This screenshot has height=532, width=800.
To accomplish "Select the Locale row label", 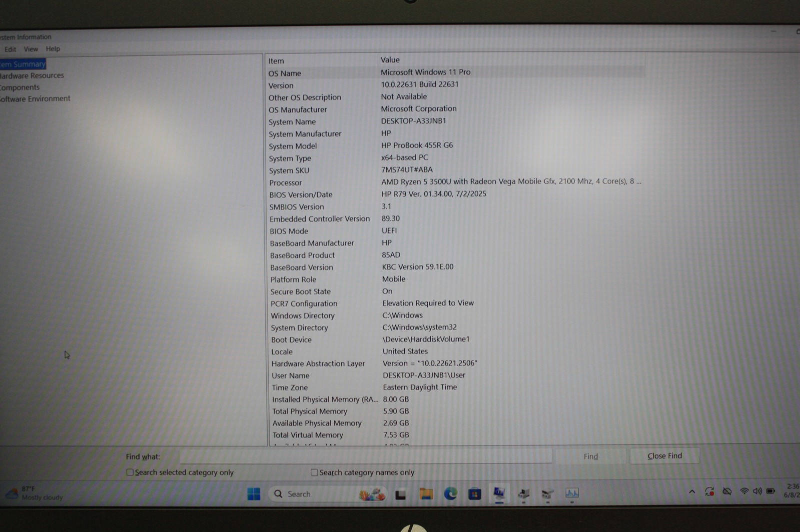I will tap(282, 351).
